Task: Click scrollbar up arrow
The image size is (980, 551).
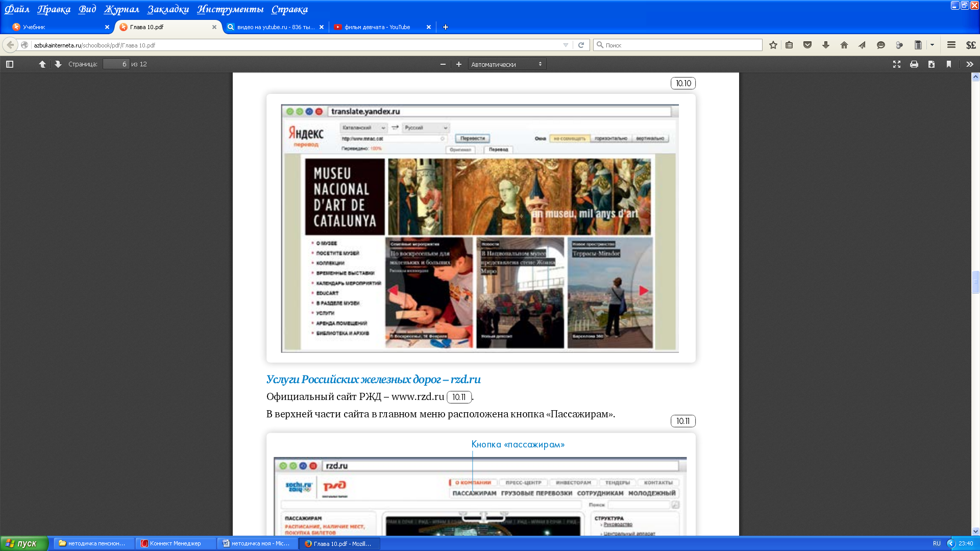Action: coord(975,77)
